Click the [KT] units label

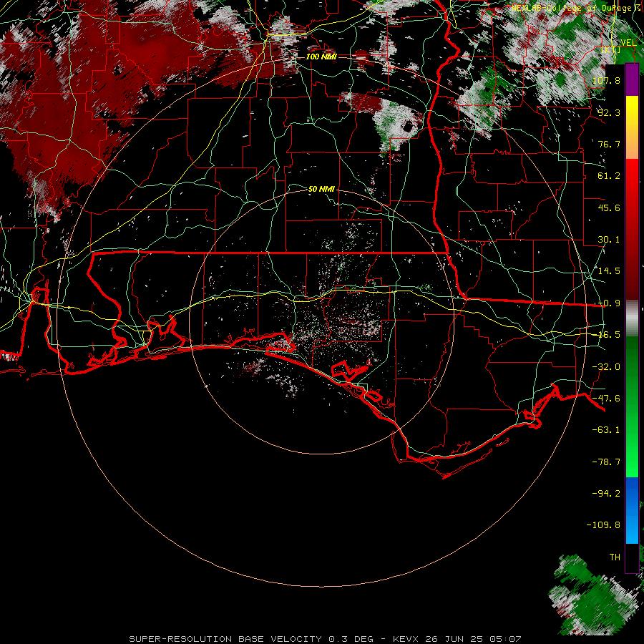pyautogui.click(x=611, y=49)
